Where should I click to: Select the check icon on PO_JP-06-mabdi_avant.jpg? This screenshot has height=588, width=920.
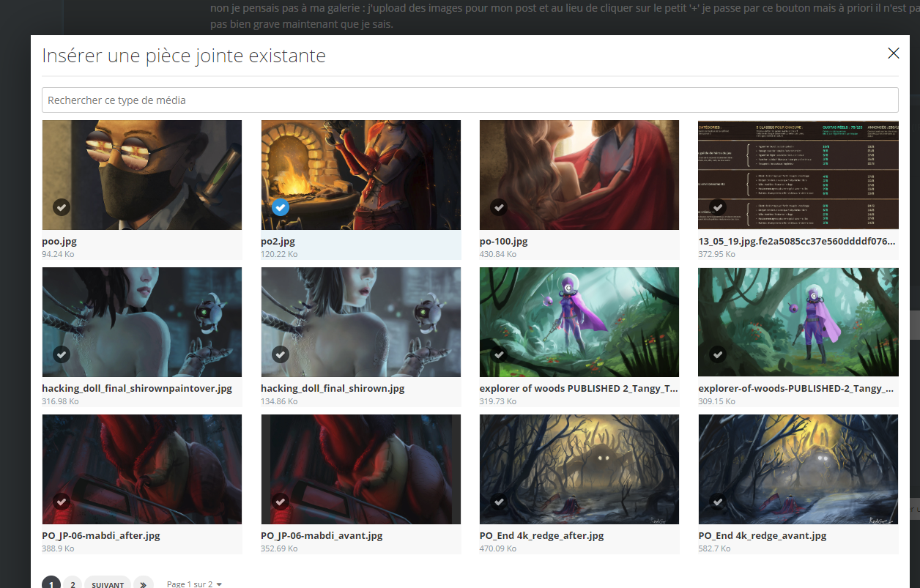point(280,502)
